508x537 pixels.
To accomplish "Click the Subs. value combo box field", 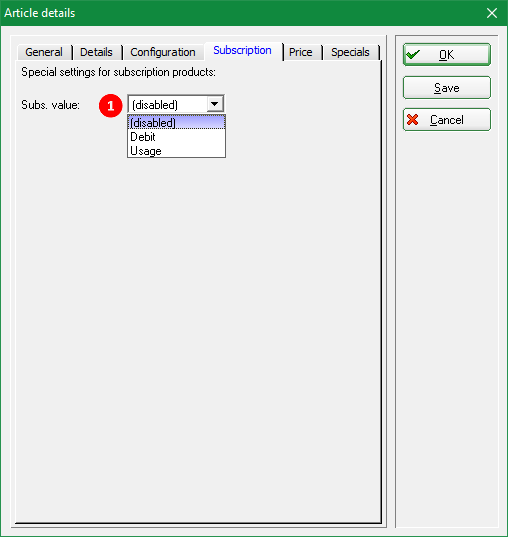I will (x=176, y=104).
